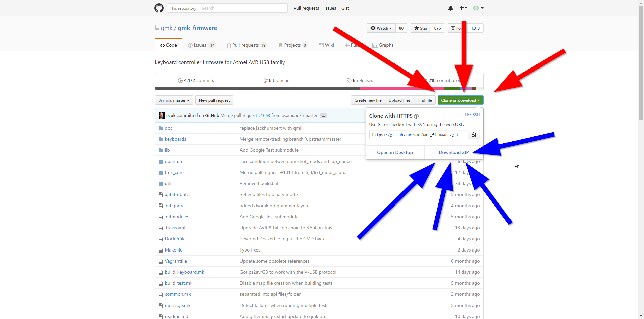
Task: Click the doc folder icon
Action: pos(161,128)
